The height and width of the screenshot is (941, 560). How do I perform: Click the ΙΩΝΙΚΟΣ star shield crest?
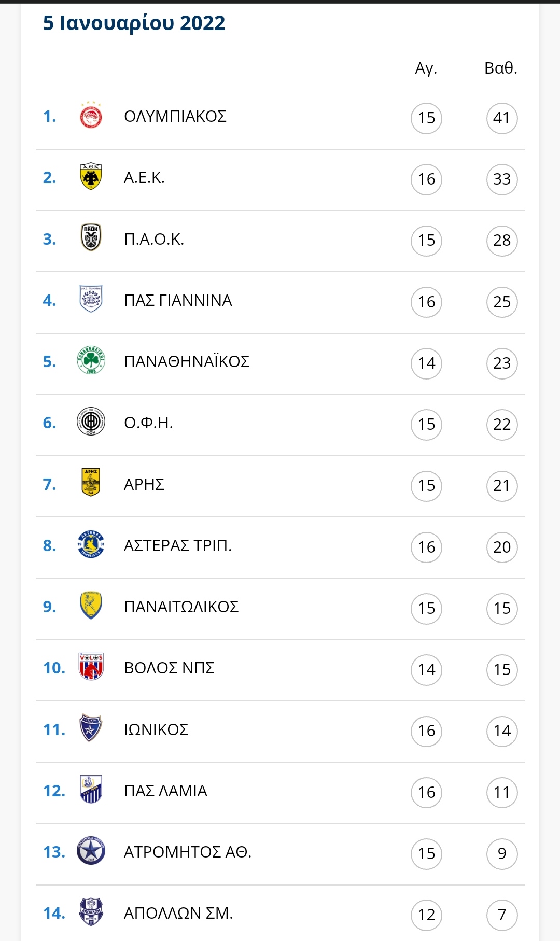tap(91, 728)
